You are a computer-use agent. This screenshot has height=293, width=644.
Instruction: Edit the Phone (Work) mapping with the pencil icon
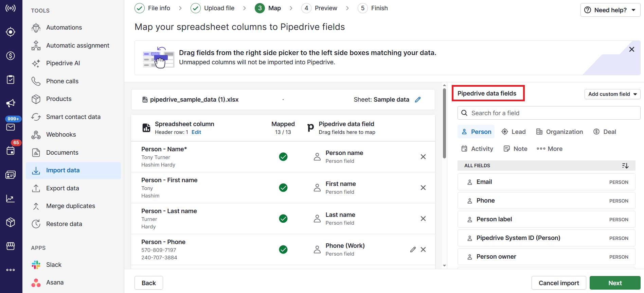(413, 249)
